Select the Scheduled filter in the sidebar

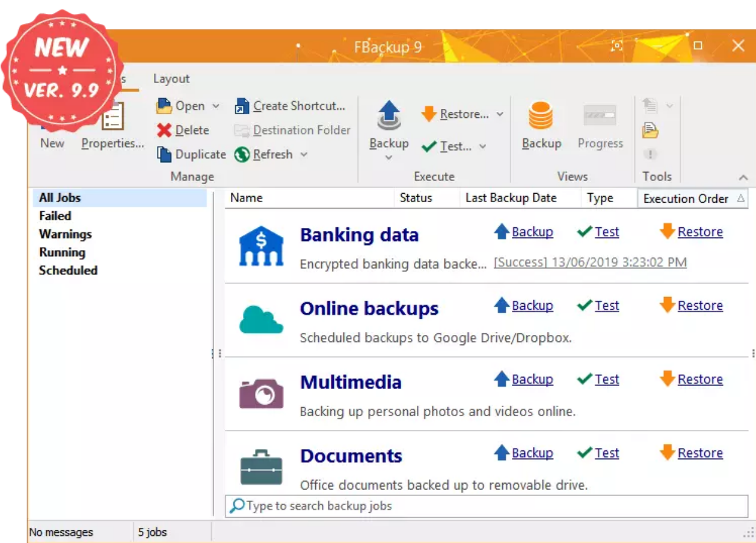pos(67,271)
